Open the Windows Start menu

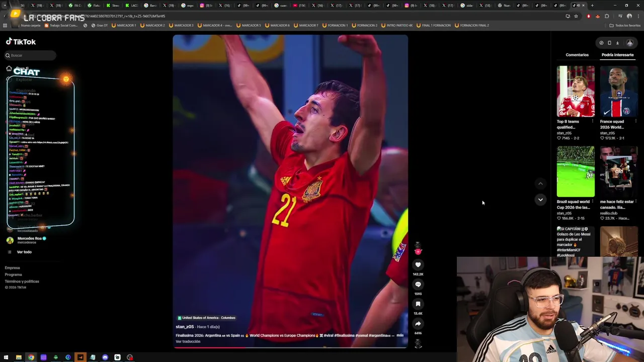click(x=6, y=357)
